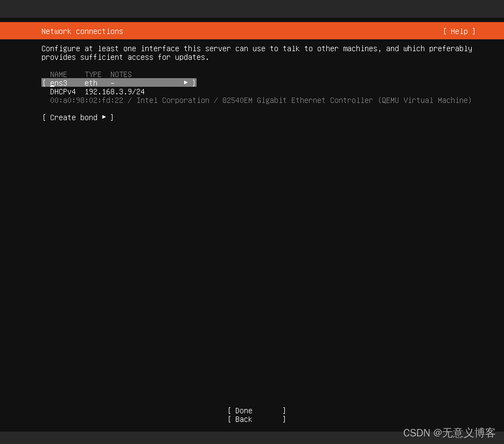This screenshot has width=504, height=444.
Task: Click the Back button
Action: point(243,419)
